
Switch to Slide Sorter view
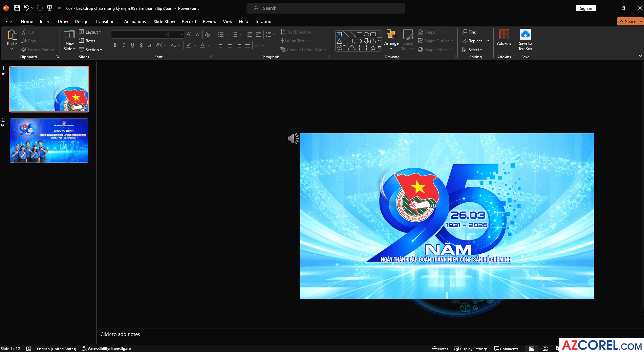tap(545, 349)
